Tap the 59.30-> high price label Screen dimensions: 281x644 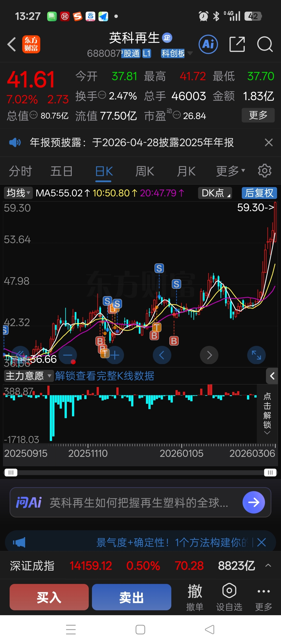(256, 207)
